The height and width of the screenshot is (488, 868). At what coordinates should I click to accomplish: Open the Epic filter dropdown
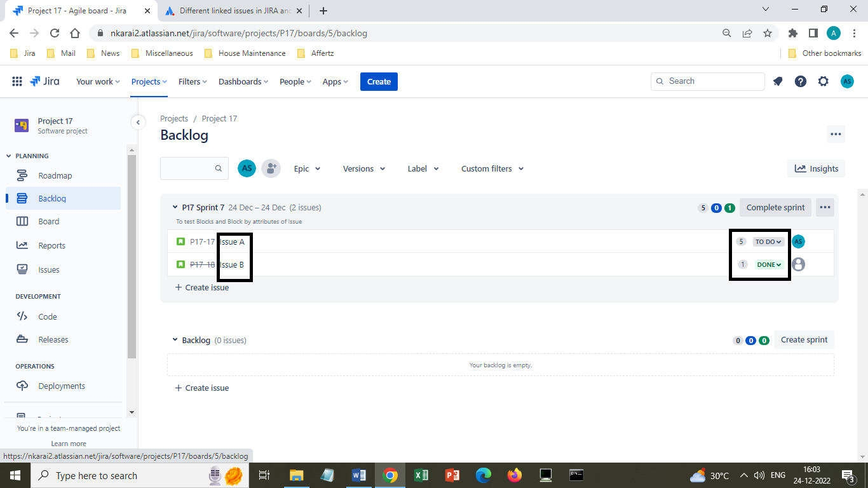(308, 168)
